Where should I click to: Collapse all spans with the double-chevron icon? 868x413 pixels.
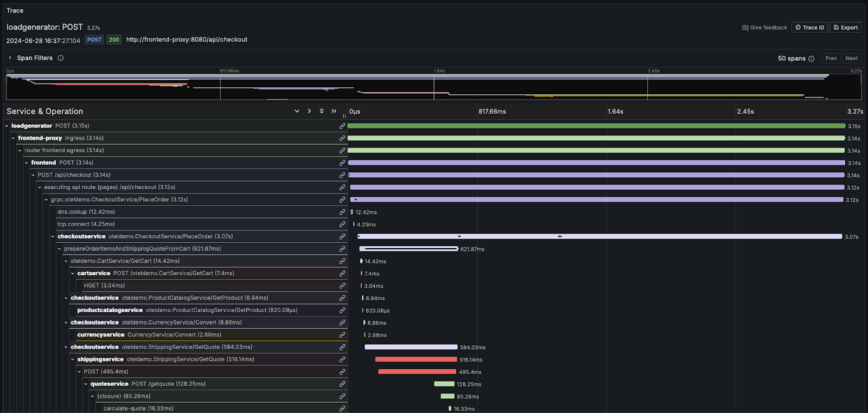(322, 111)
